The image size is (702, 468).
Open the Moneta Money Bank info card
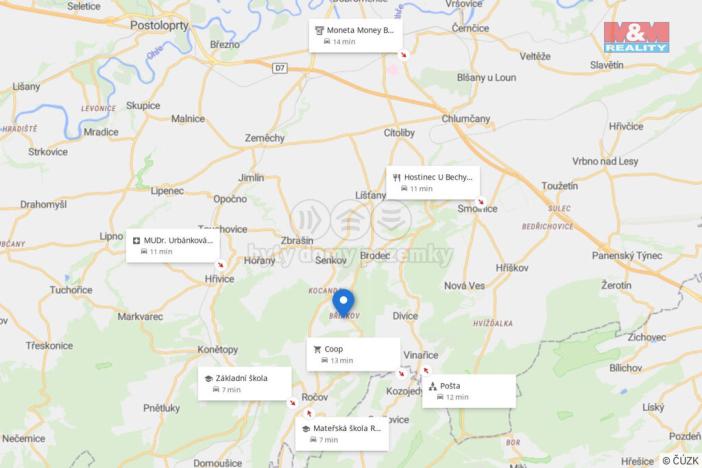[355, 36]
